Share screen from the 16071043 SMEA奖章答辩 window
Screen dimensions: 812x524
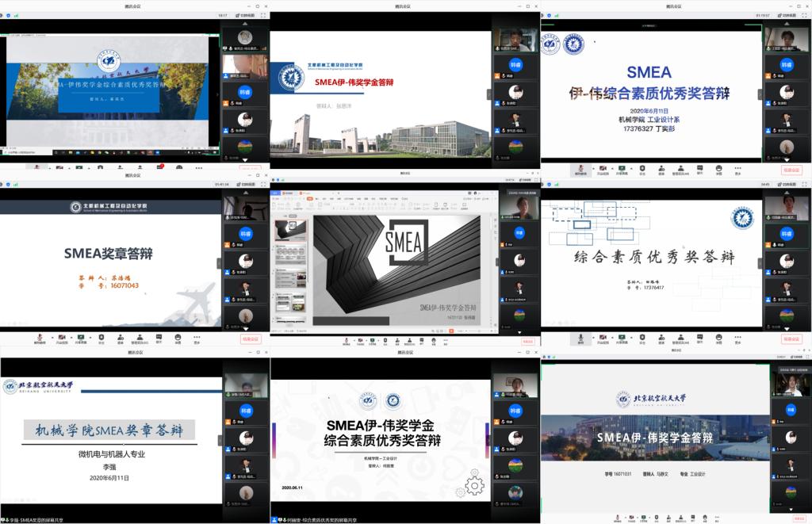(81, 338)
